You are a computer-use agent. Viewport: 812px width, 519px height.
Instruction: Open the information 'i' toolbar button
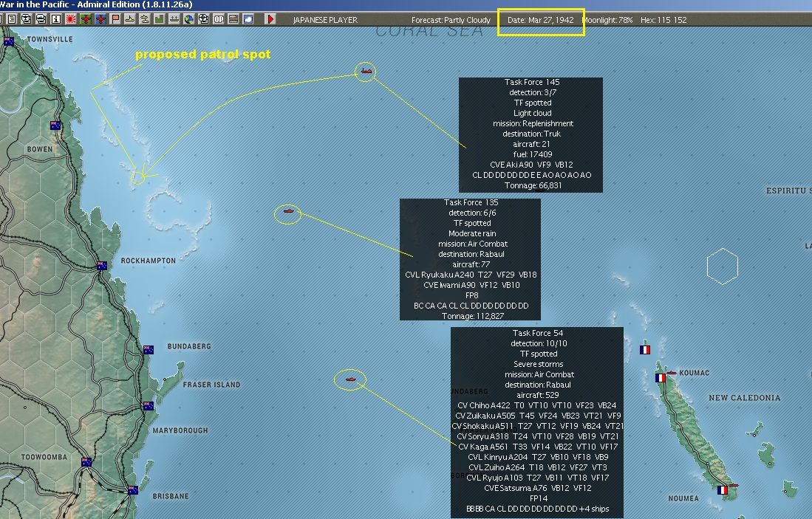click(56, 19)
